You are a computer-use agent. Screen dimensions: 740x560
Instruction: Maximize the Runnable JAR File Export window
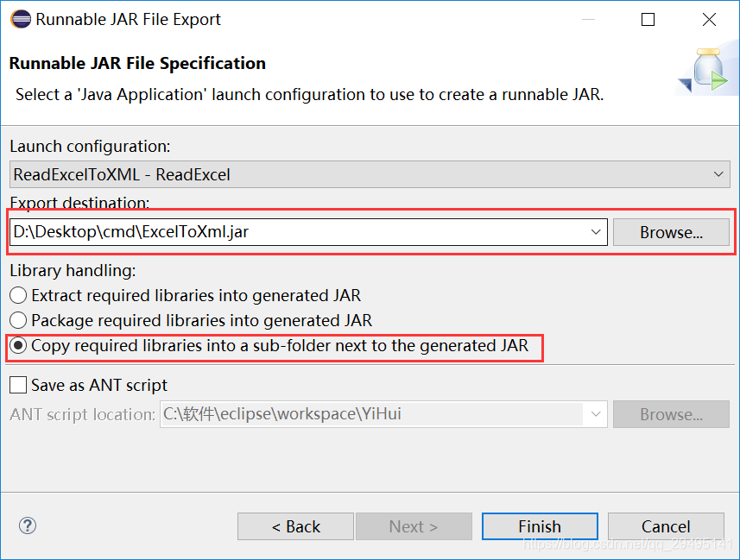click(648, 19)
